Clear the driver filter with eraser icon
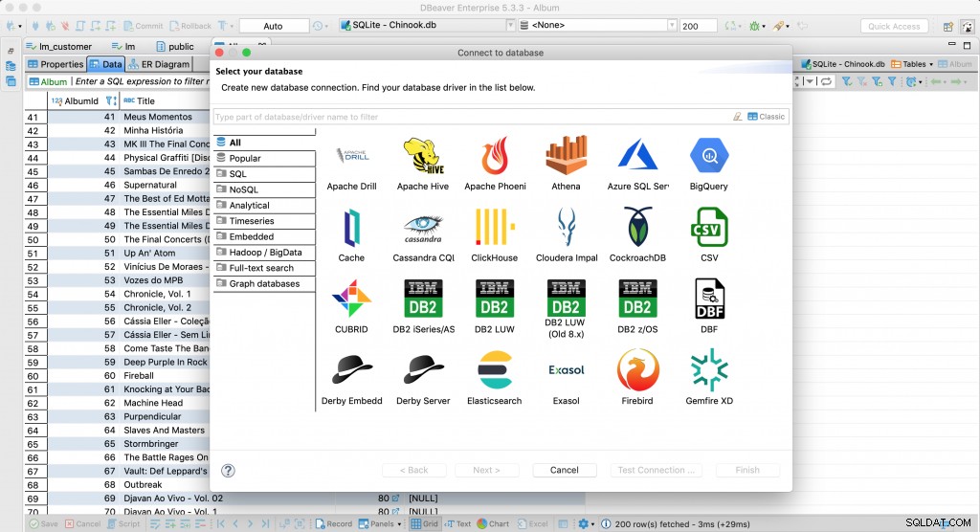 (x=738, y=117)
